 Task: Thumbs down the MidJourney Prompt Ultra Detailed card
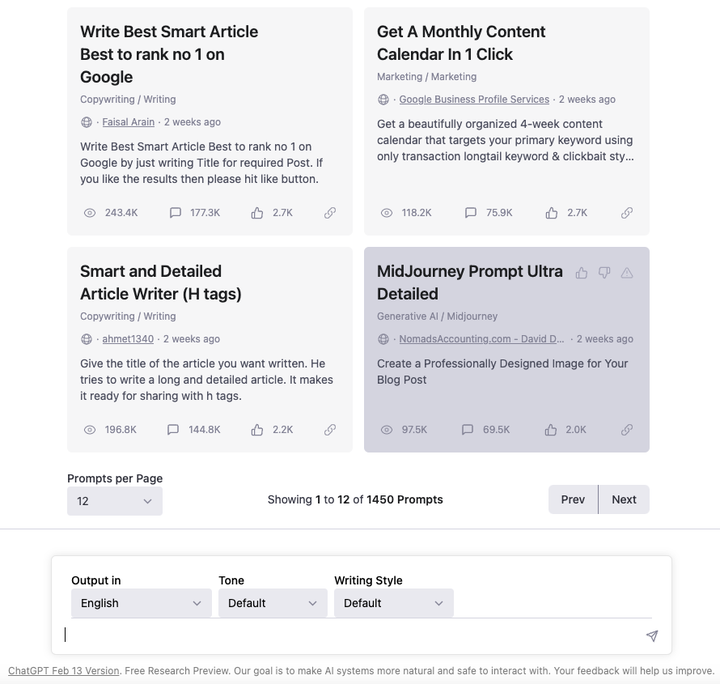(x=605, y=273)
